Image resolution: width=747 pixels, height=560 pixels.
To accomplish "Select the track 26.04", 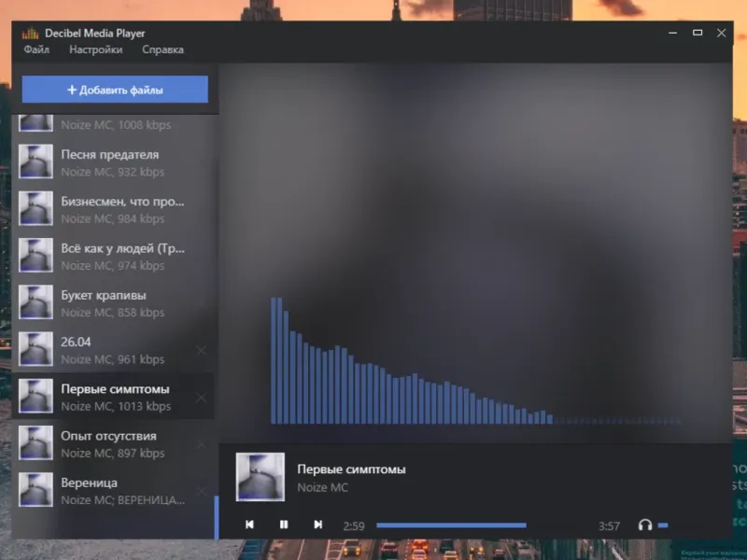I will coord(113,349).
